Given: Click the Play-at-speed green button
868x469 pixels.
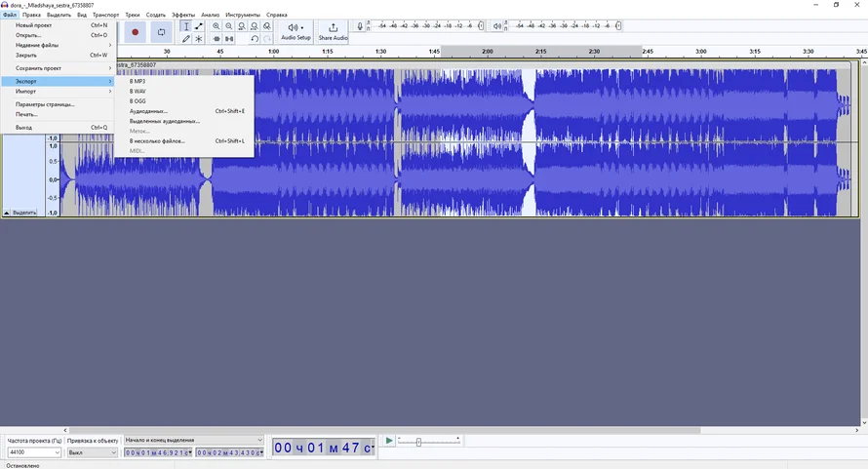Looking at the screenshot, I should click(388, 441).
